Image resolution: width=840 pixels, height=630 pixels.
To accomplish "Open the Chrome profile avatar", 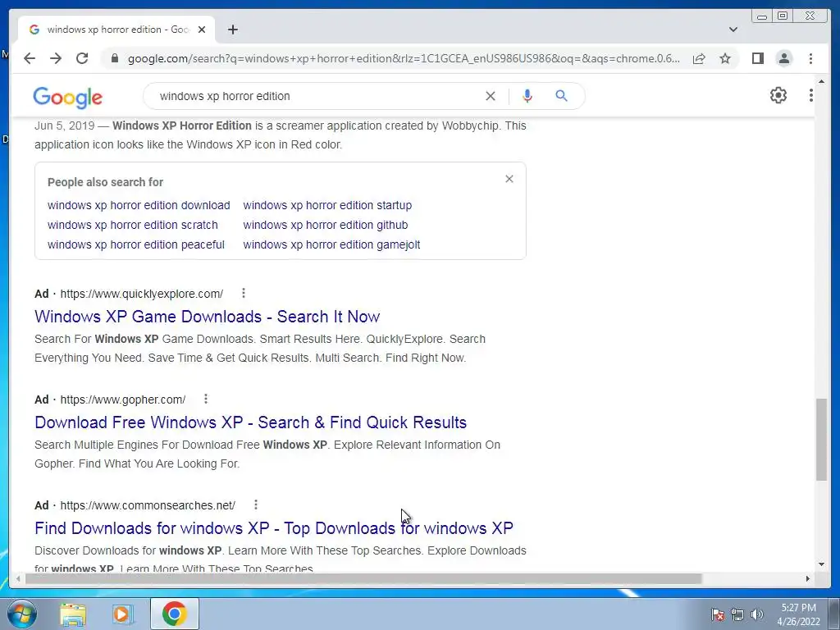I will (783, 58).
